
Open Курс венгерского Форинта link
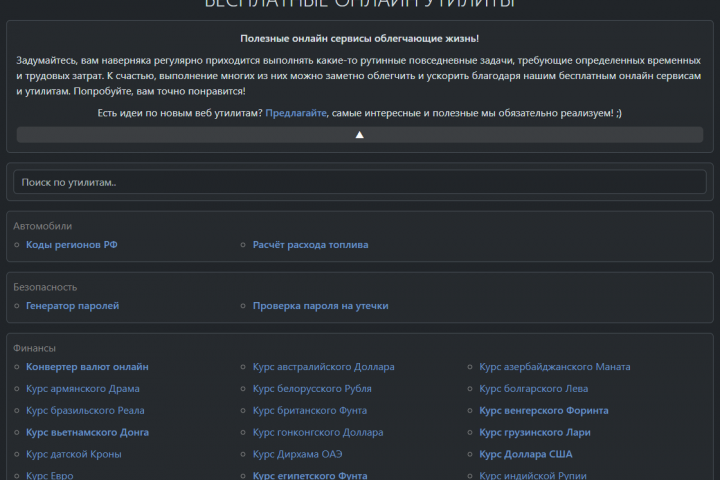pos(543,411)
